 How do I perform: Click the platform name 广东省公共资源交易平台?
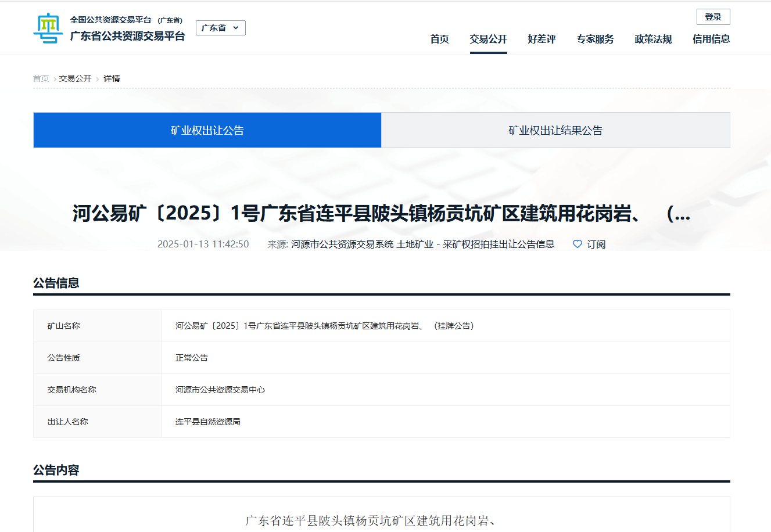click(x=127, y=36)
